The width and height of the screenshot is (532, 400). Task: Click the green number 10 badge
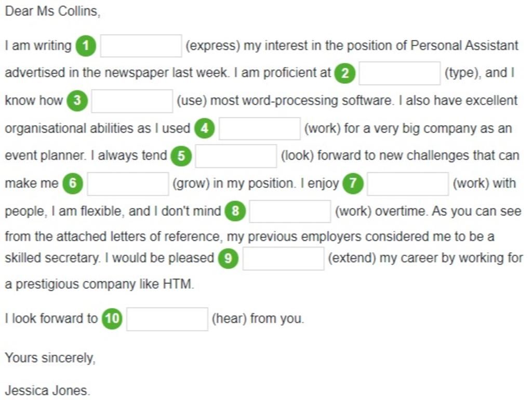(112, 319)
